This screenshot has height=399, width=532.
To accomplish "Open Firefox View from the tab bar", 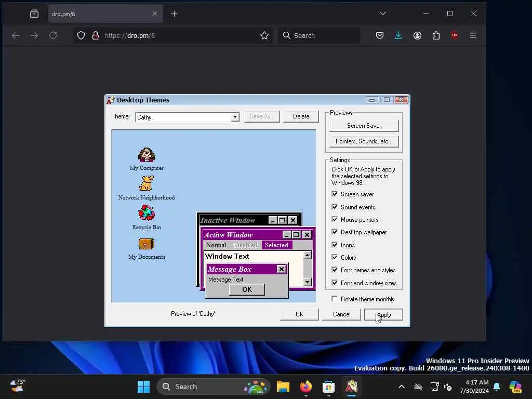I will coord(34,14).
